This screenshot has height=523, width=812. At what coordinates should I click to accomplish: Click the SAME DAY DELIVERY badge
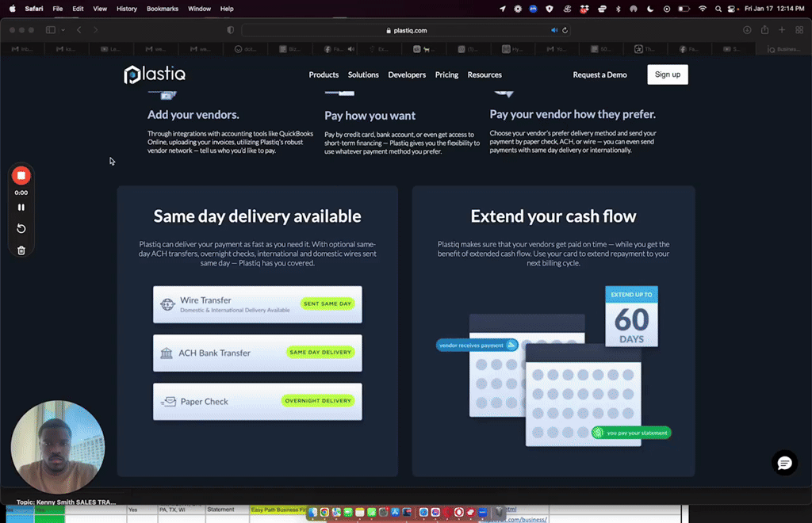pos(320,353)
